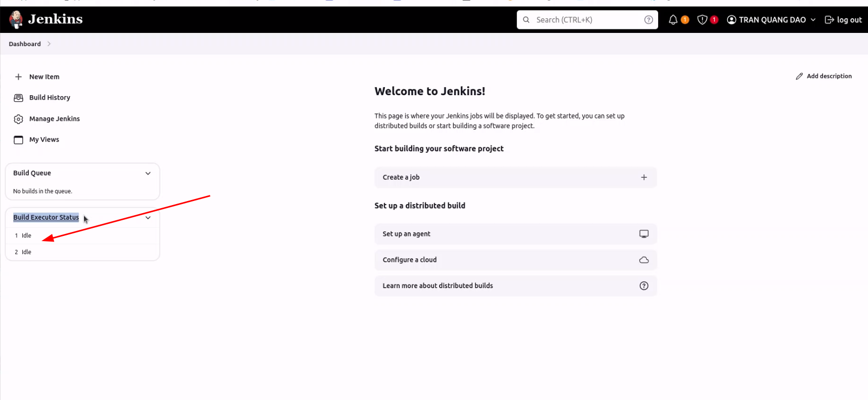The height and width of the screenshot is (400, 868).
Task: Click the New Item plus icon
Action: pos(18,77)
